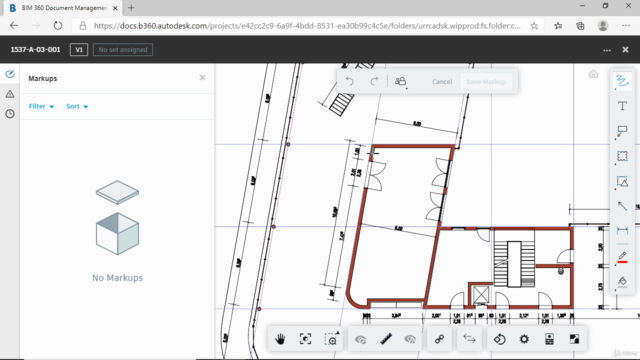Click the fit to view icon
640x360 pixels.
(x=305, y=339)
